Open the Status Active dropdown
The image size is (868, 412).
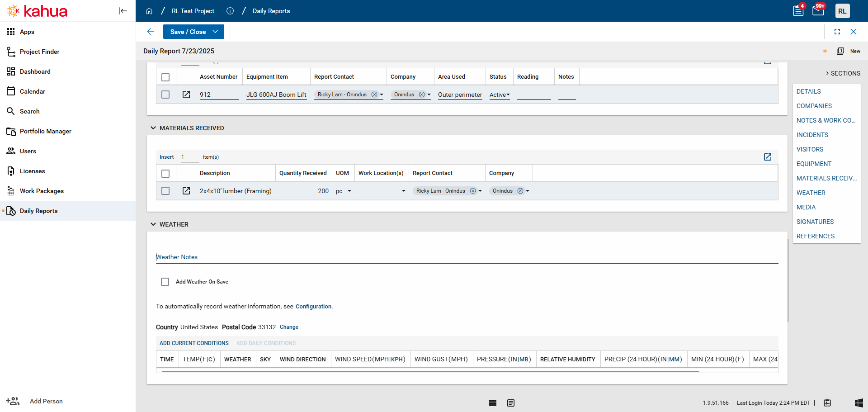pyautogui.click(x=500, y=95)
